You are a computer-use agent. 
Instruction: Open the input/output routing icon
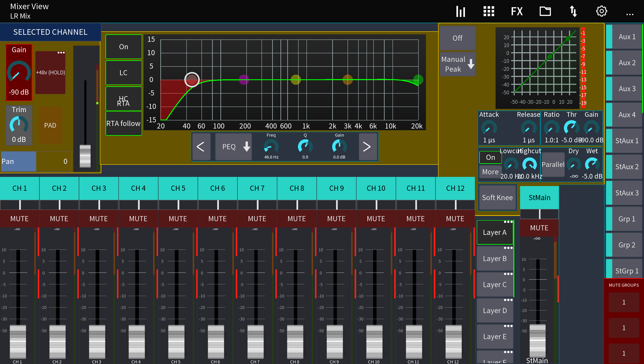(574, 11)
